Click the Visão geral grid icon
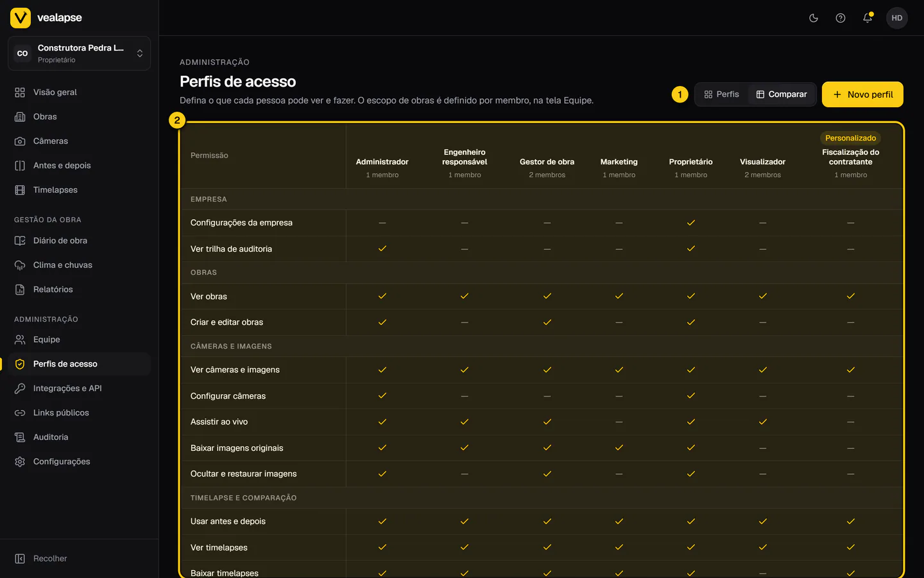 point(20,92)
